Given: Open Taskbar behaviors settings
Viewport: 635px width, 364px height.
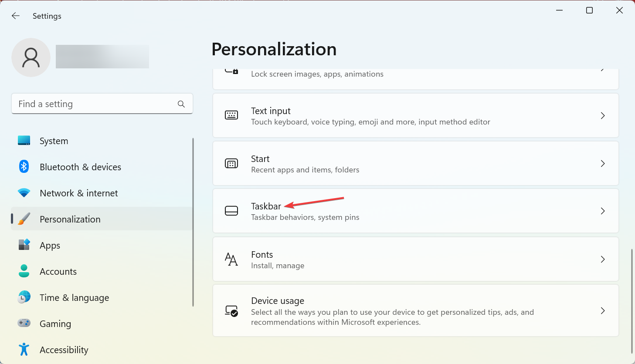Looking at the screenshot, I should [x=416, y=211].
